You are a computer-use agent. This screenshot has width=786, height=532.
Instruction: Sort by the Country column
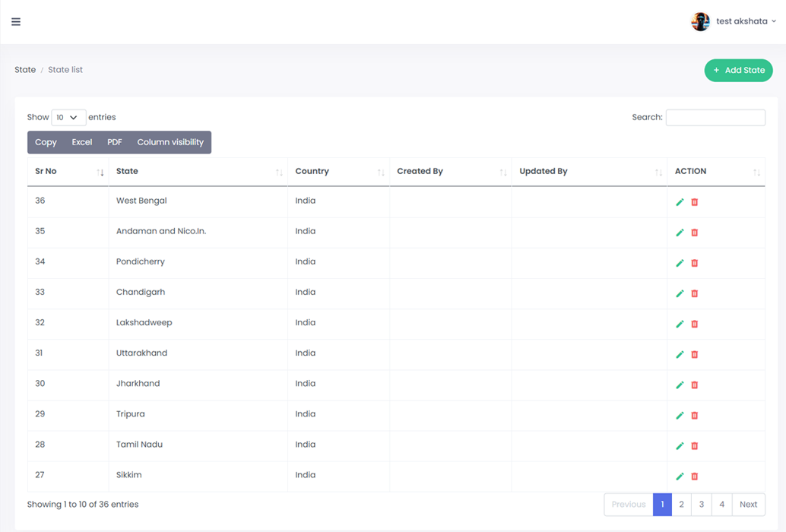(338, 171)
